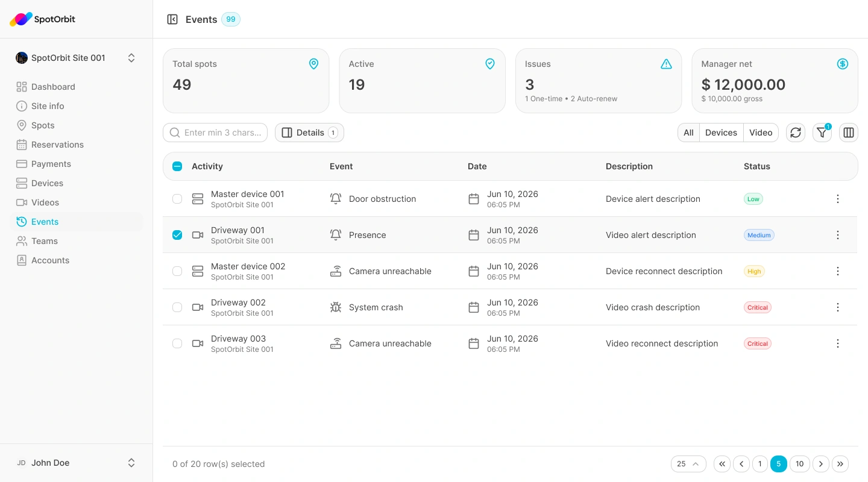Open row menu for Master device 002
The image size is (868, 482).
tap(838, 271)
